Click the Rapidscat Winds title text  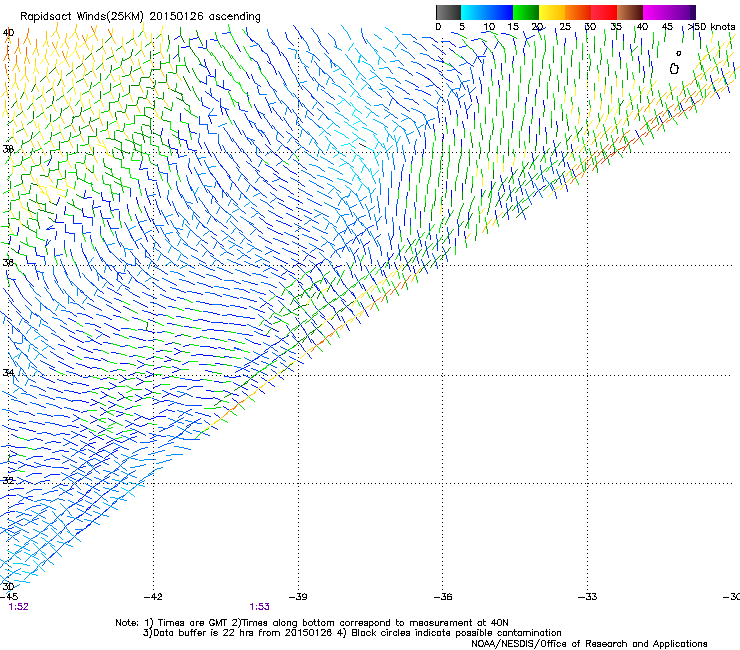(x=140, y=16)
